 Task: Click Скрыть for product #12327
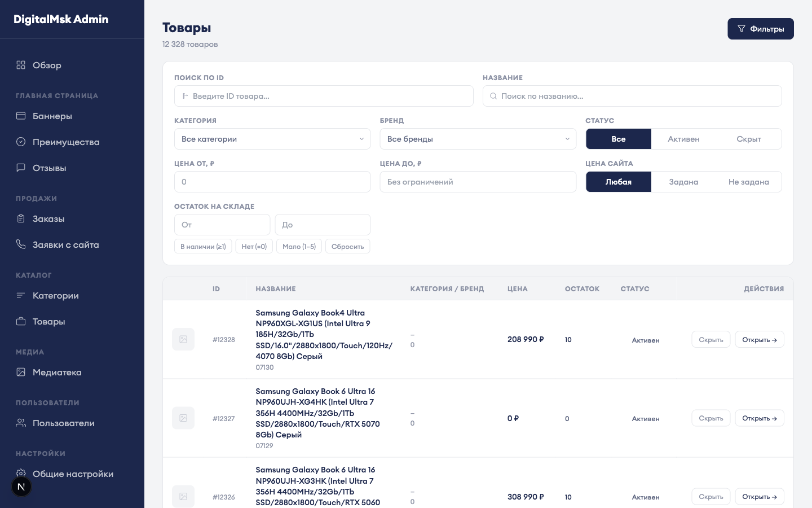711,418
